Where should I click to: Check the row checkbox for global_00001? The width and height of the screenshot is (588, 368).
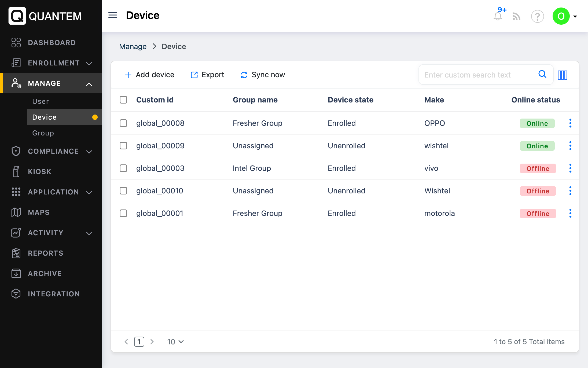[123, 213]
